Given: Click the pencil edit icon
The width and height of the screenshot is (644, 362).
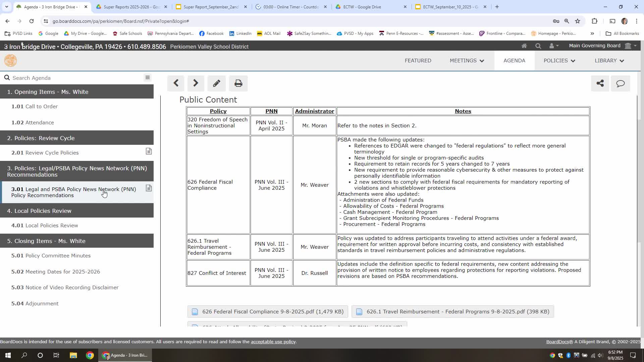Looking at the screenshot, I should click(216, 83).
